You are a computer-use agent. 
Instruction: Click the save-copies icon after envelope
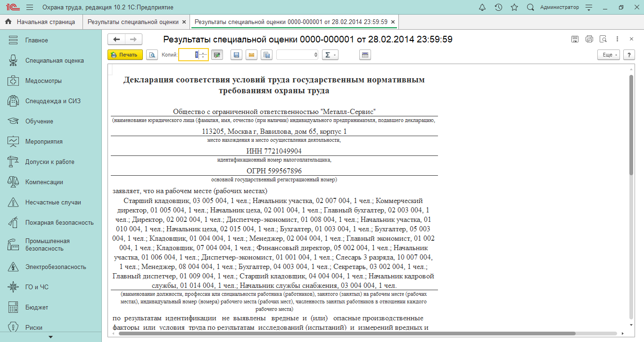[266, 55]
